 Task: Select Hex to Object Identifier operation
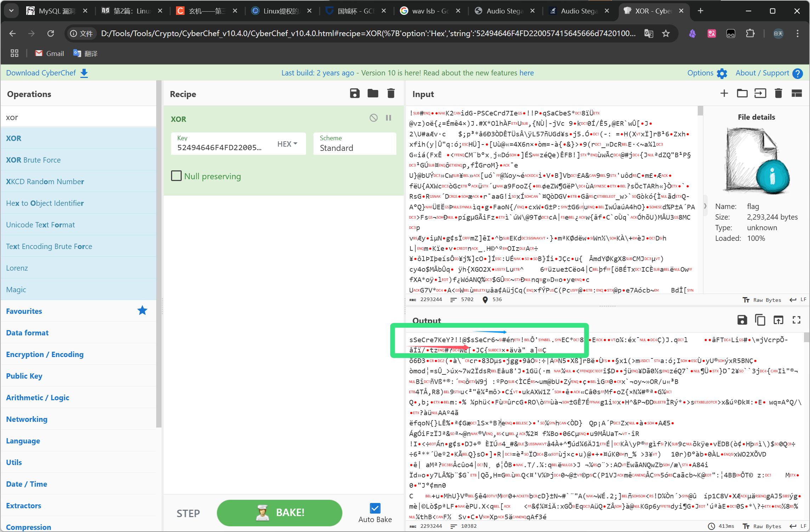pyautogui.click(x=78, y=203)
